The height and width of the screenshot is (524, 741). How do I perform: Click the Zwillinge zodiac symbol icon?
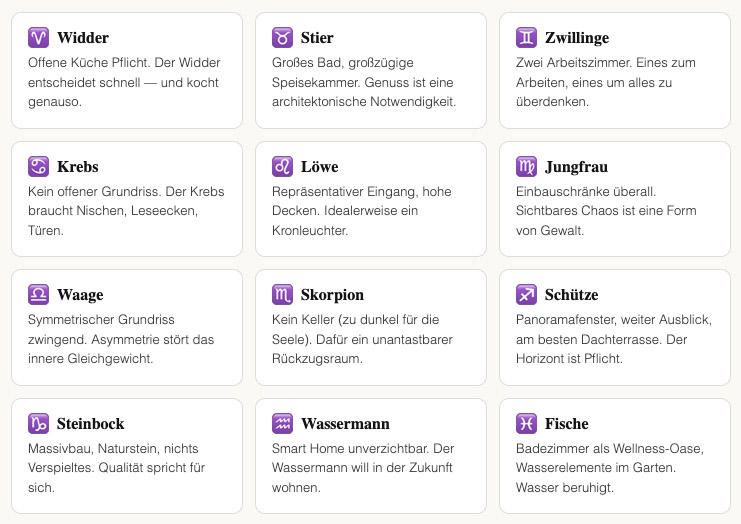[x=526, y=38]
